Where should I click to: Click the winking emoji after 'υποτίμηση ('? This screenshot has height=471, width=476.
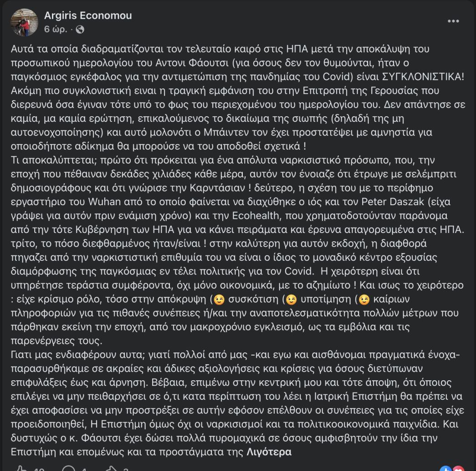click(x=364, y=300)
